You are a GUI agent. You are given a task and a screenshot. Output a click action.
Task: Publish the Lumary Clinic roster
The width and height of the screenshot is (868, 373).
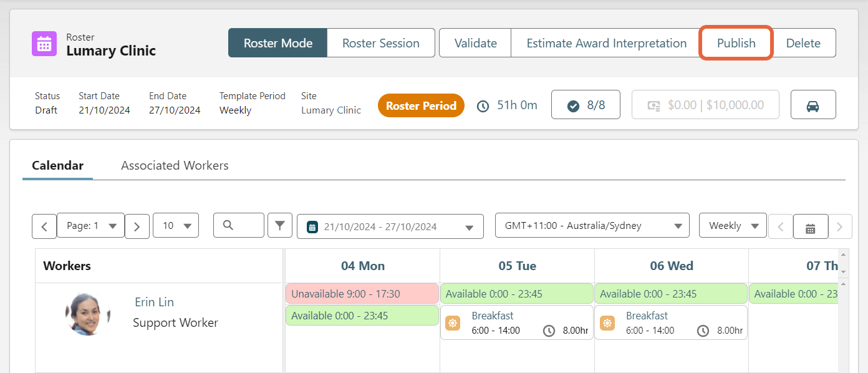click(x=736, y=43)
